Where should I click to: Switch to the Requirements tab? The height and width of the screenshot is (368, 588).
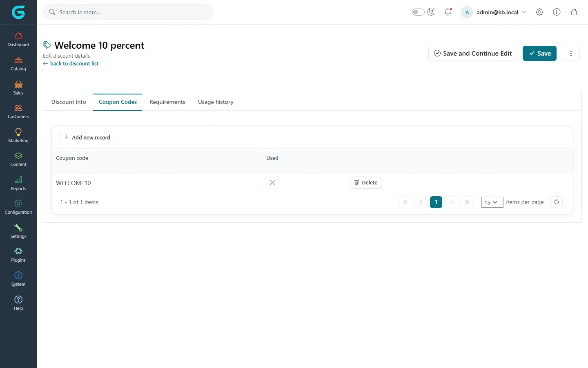click(x=167, y=102)
